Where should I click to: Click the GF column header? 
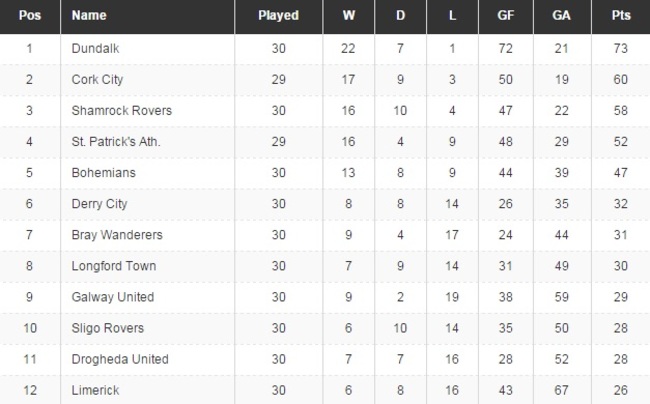click(506, 16)
